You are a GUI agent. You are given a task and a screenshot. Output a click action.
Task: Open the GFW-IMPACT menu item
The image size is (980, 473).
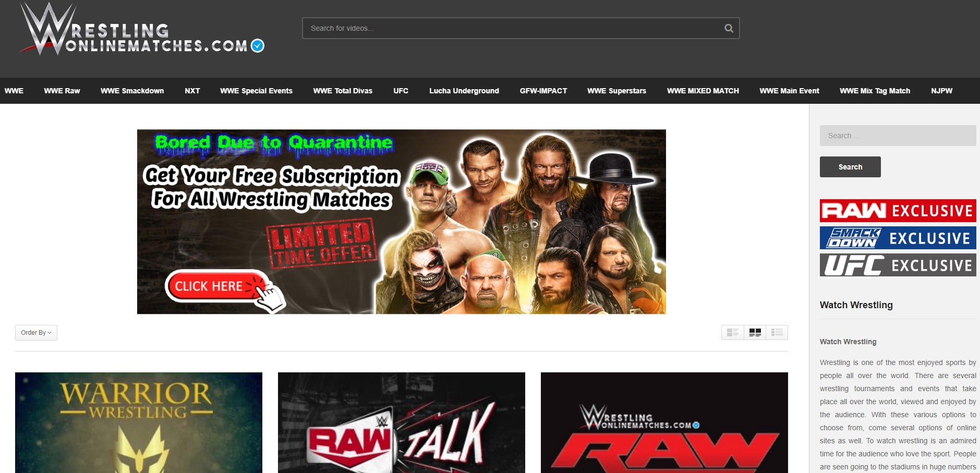tap(543, 91)
